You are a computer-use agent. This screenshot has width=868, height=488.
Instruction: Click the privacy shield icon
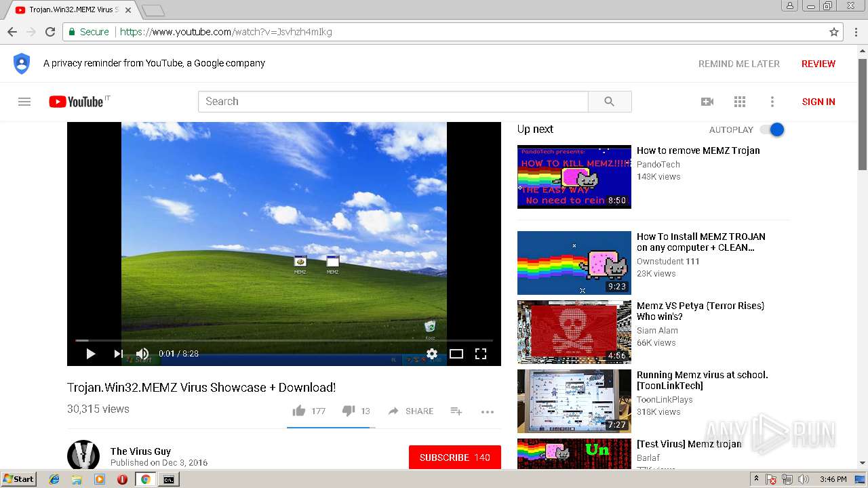point(22,64)
